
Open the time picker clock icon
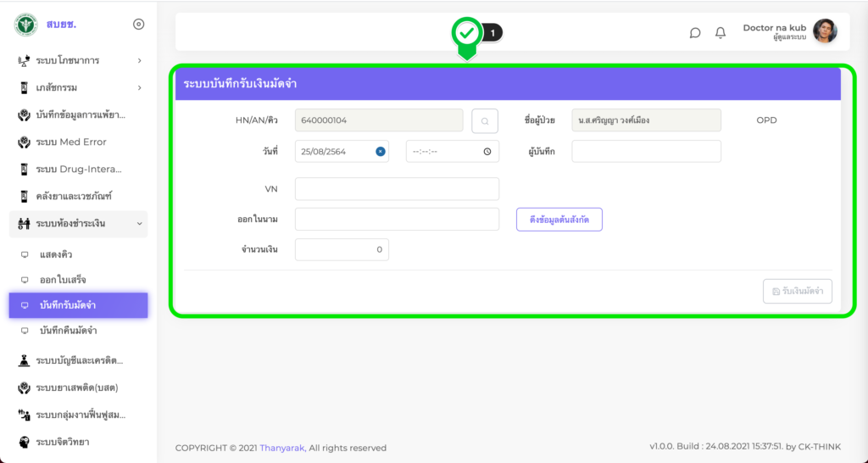[487, 152]
